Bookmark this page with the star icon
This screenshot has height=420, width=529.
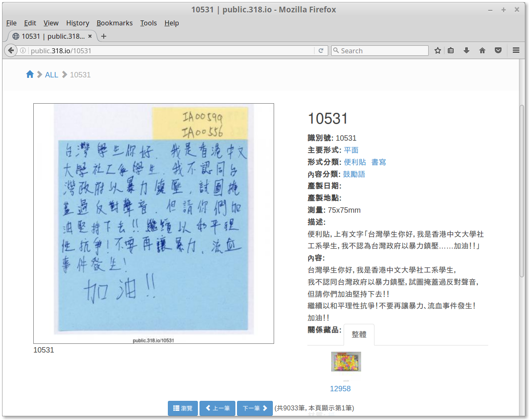coord(437,50)
